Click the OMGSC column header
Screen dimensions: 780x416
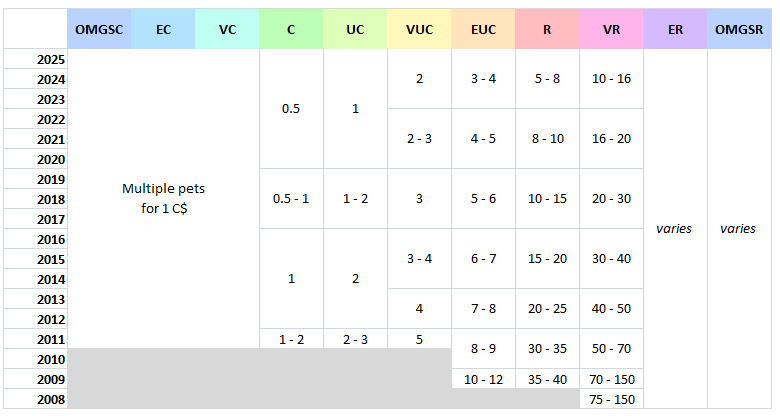pos(99,29)
